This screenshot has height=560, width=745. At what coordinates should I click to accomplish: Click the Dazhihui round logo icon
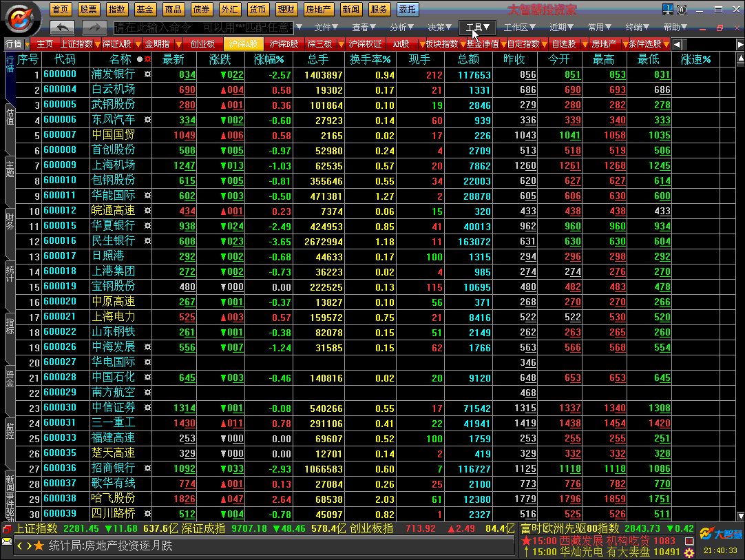tap(20, 19)
